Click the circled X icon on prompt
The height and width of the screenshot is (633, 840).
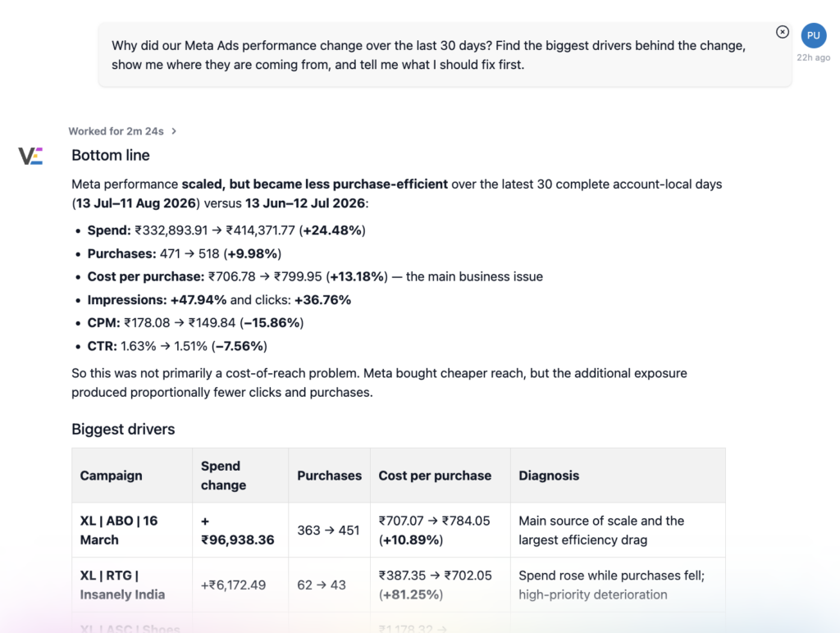782,32
